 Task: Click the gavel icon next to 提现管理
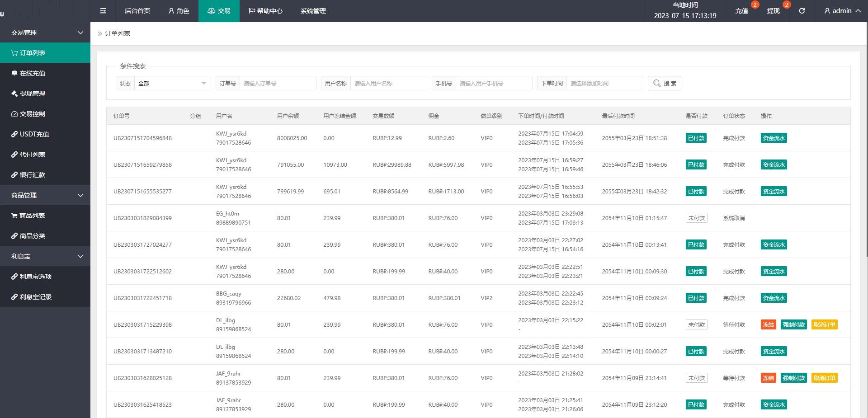click(x=14, y=94)
